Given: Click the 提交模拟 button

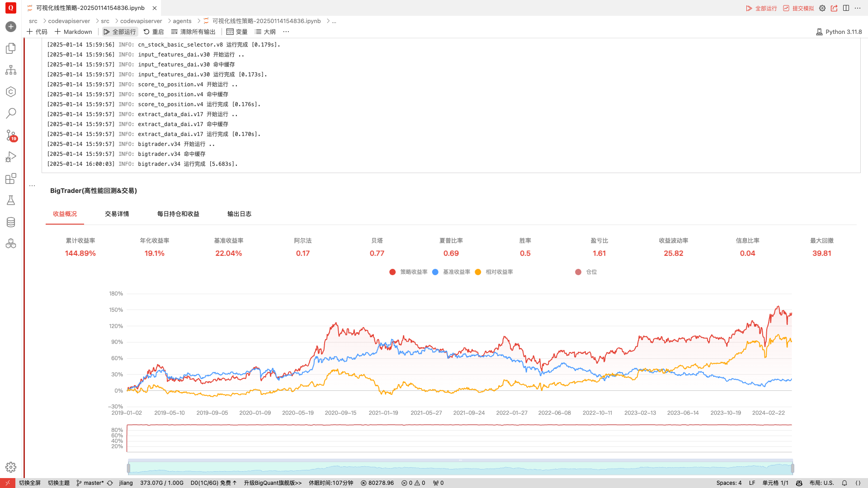Looking at the screenshot, I should [x=799, y=8].
